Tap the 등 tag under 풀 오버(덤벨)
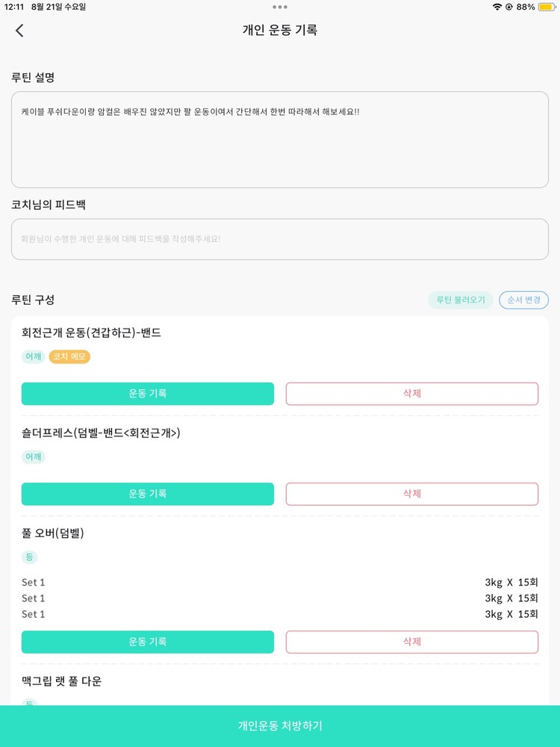Screen dimensions: 560x747 29,557
